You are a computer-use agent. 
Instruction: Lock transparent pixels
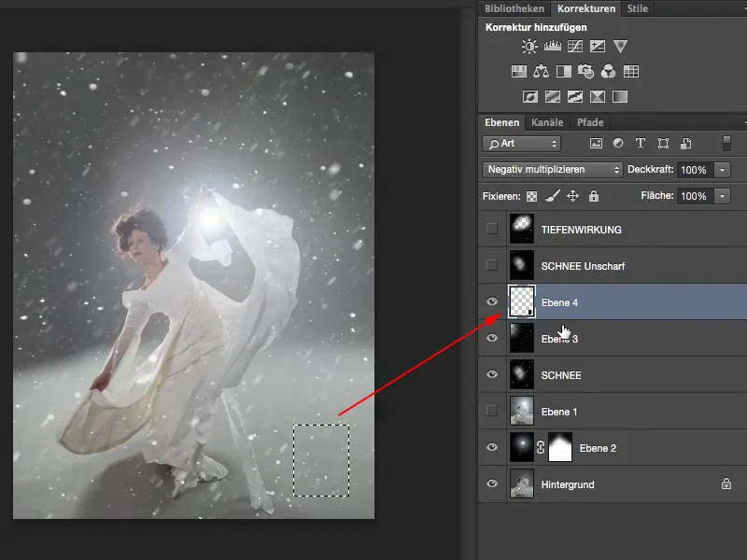[x=531, y=196]
